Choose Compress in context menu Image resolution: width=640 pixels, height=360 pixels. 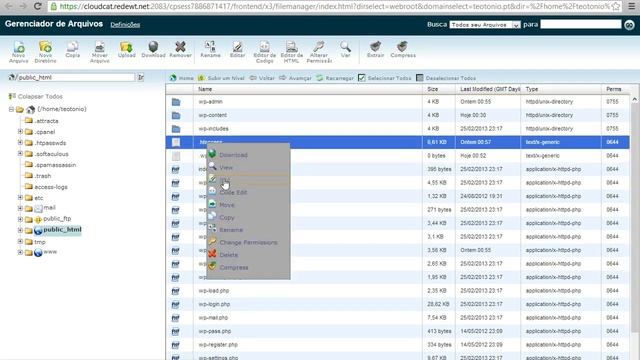pos(248,267)
